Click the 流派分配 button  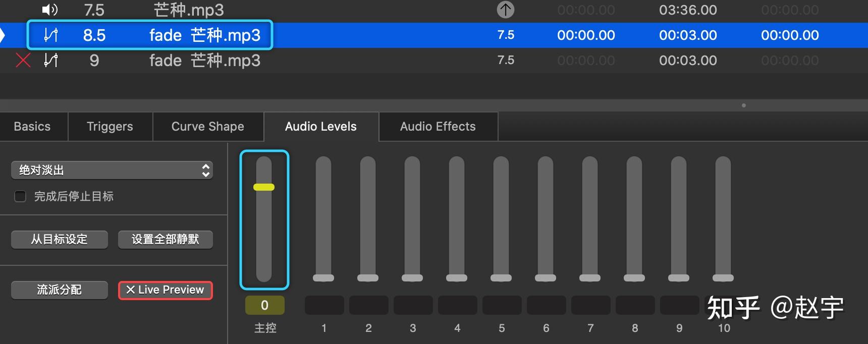click(60, 290)
